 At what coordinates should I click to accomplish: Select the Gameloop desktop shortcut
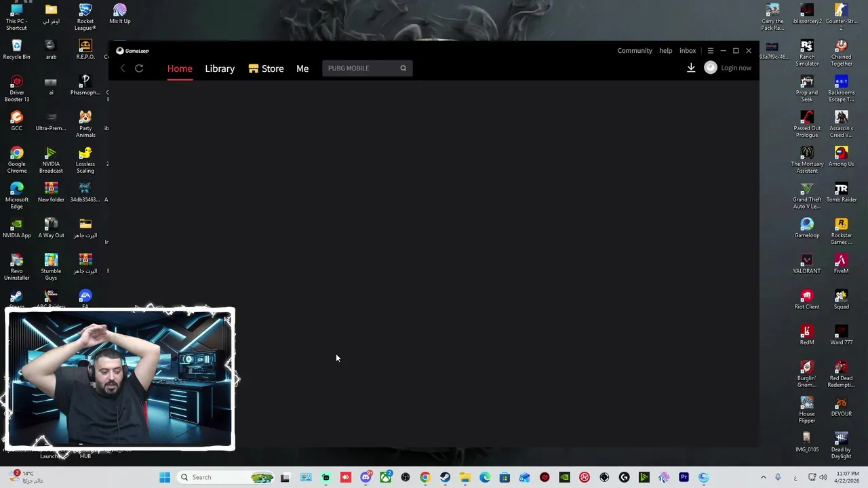(807, 228)
